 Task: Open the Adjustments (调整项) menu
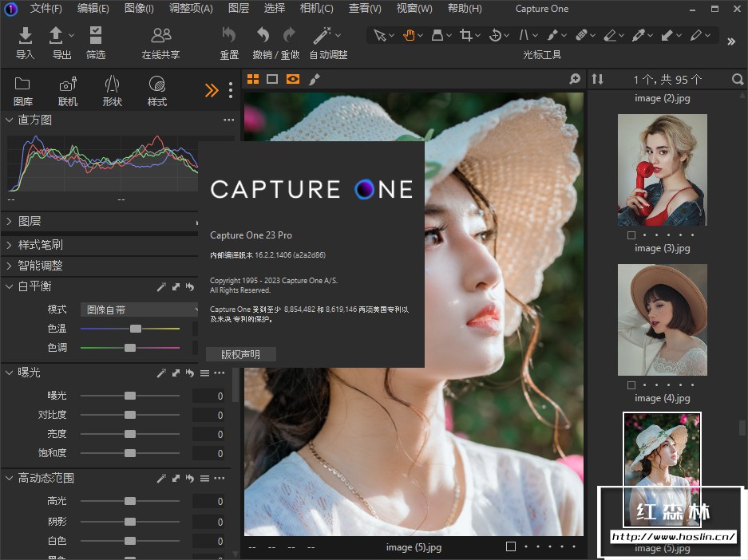coord(191,9)
